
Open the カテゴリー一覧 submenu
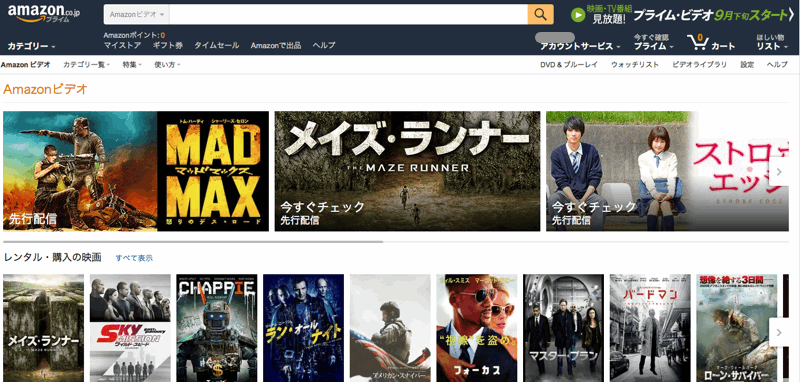[x=86, y=65]
